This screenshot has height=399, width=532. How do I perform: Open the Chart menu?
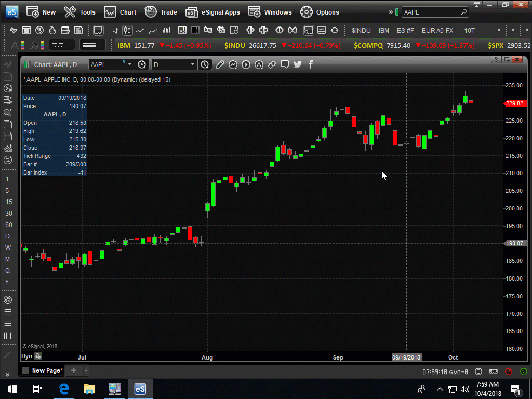coord(120,12)
